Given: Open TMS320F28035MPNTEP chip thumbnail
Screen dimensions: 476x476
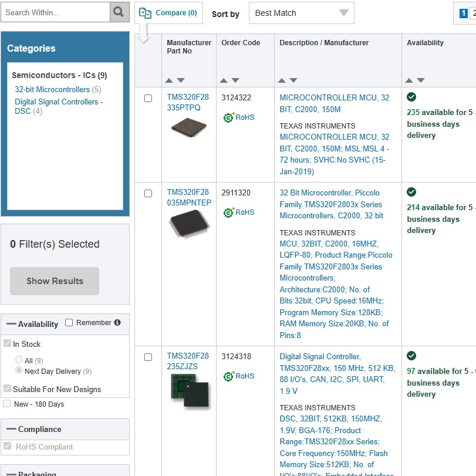Looking at the screenshot, I should [x=189, y=224].
